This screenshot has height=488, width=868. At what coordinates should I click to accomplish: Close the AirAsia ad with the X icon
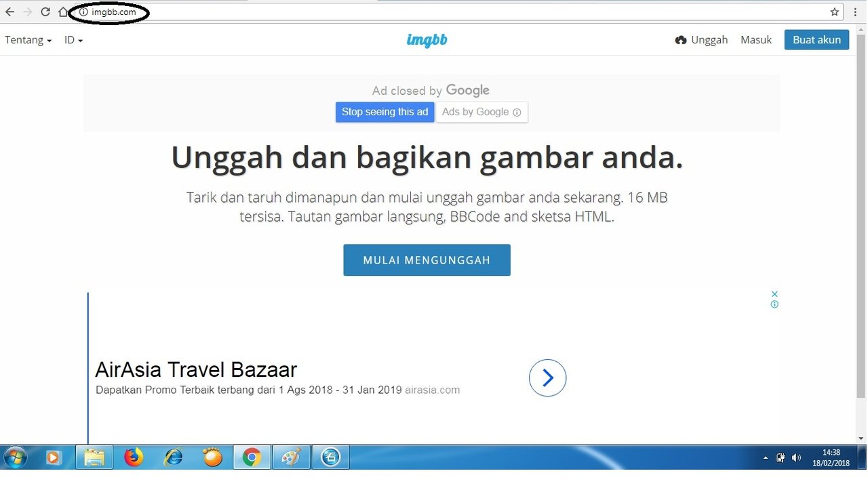coord(774,293)
